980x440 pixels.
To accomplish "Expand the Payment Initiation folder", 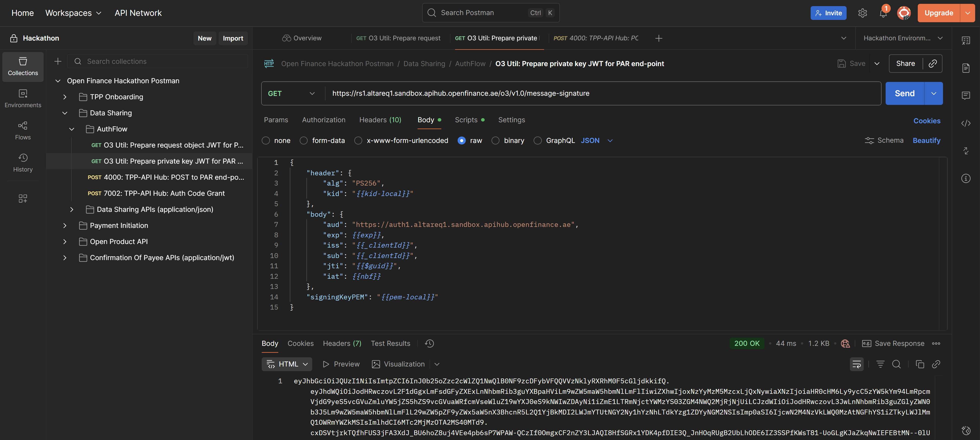I will coord(65,225).
